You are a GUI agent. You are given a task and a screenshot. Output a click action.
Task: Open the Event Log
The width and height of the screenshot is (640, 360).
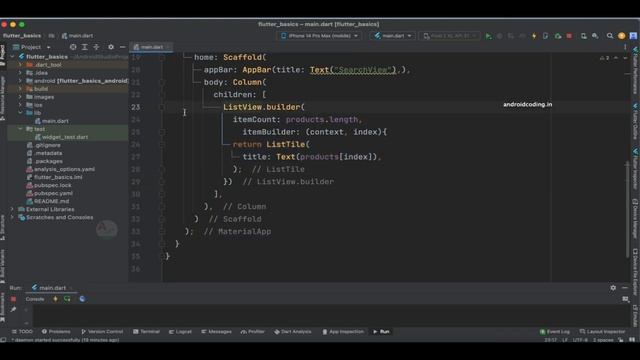tap(555, 331)
